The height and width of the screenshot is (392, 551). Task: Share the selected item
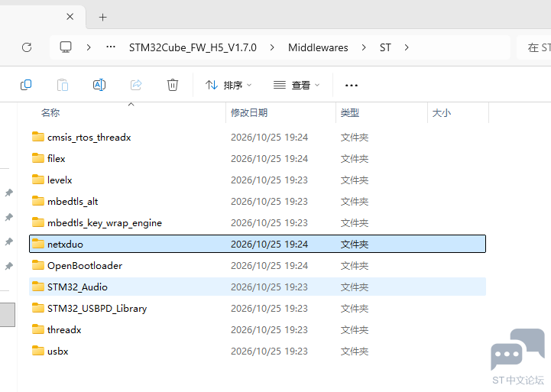[136, 85]
